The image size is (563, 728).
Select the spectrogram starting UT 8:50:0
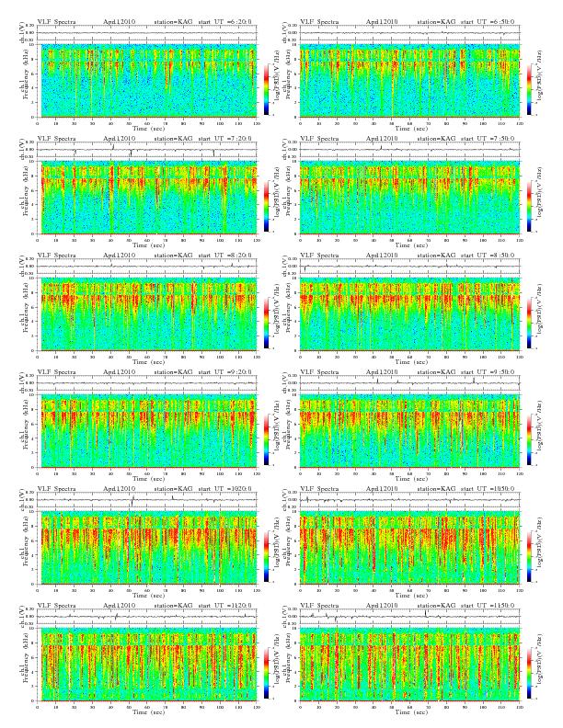409,313
